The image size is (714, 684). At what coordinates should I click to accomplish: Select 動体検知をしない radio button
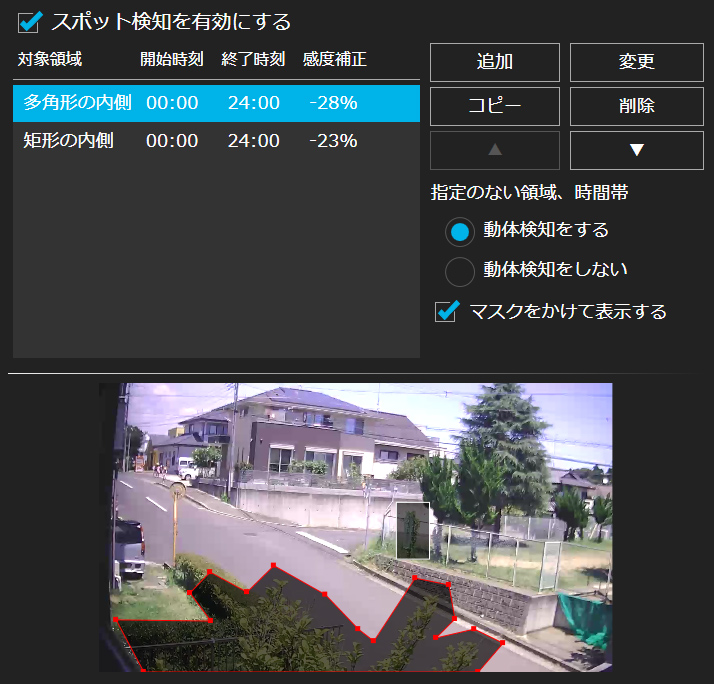[x=459, y=270]
